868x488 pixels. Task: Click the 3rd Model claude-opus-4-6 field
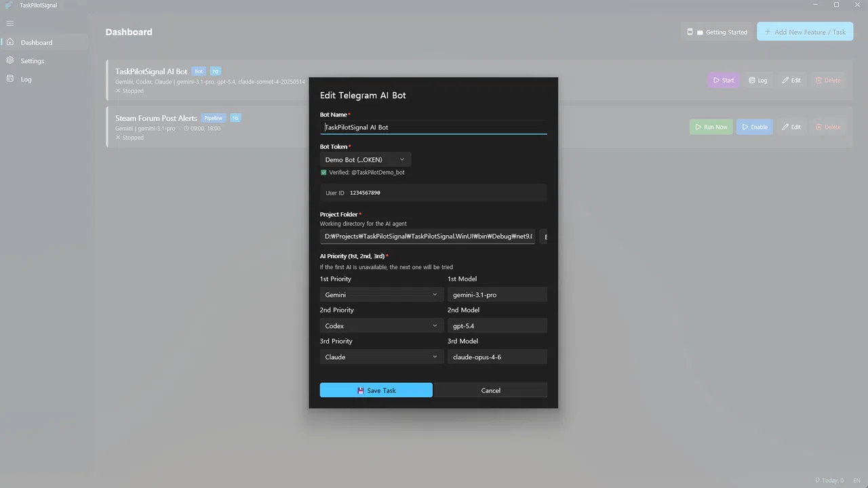coord(497,357)
